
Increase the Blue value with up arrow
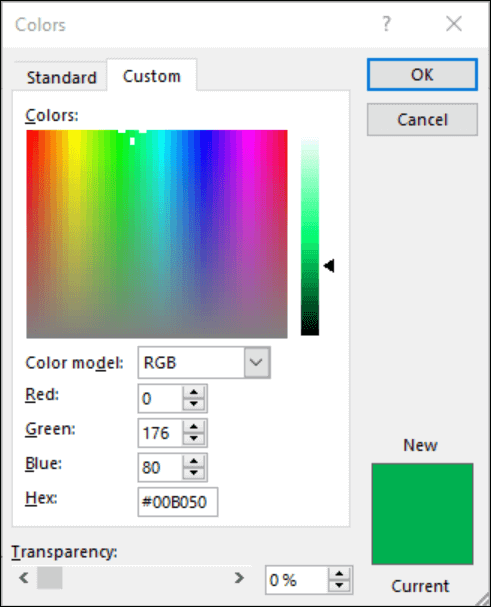(194, 461)
